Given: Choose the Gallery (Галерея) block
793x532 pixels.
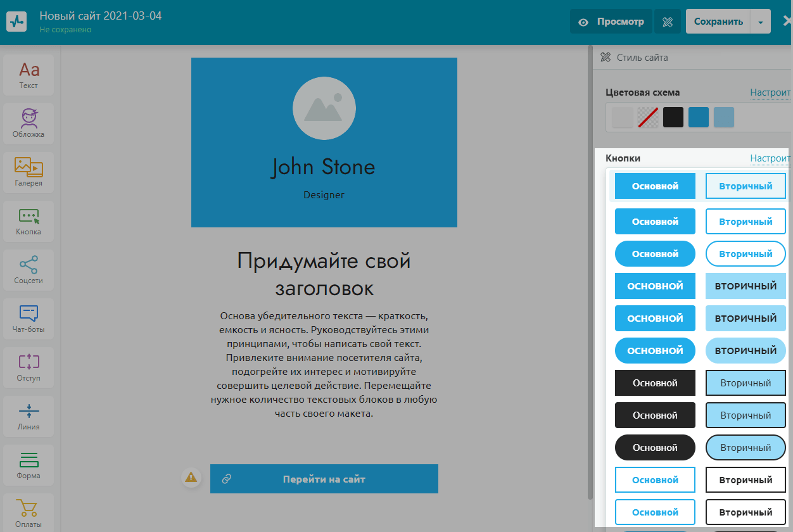Looking at the screenshot, I should [29, 172].
